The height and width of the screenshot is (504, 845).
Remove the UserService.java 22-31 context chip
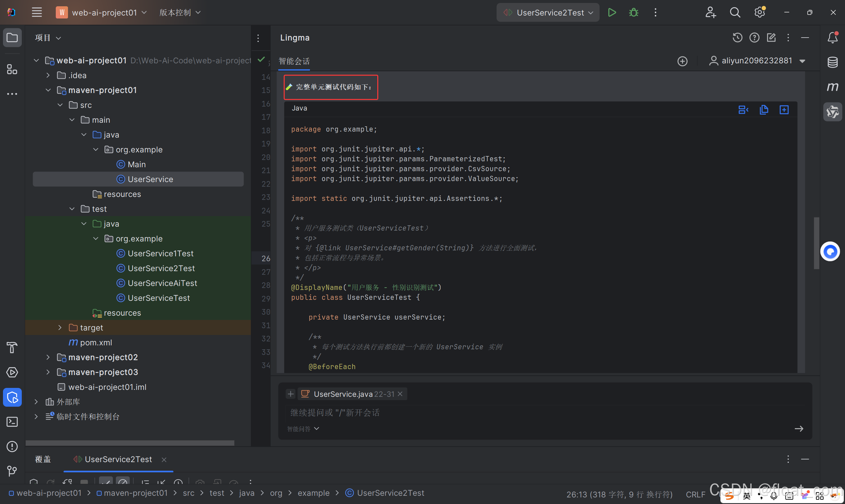[x=400, y=394]
